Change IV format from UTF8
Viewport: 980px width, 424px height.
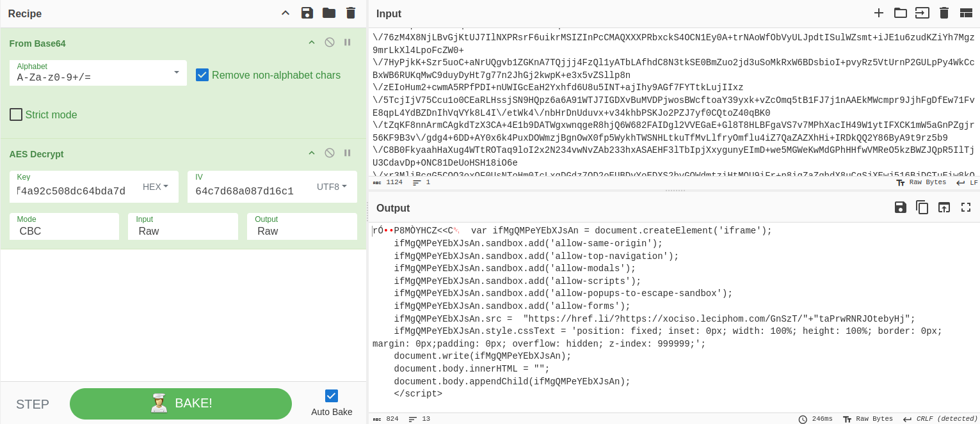332,187
